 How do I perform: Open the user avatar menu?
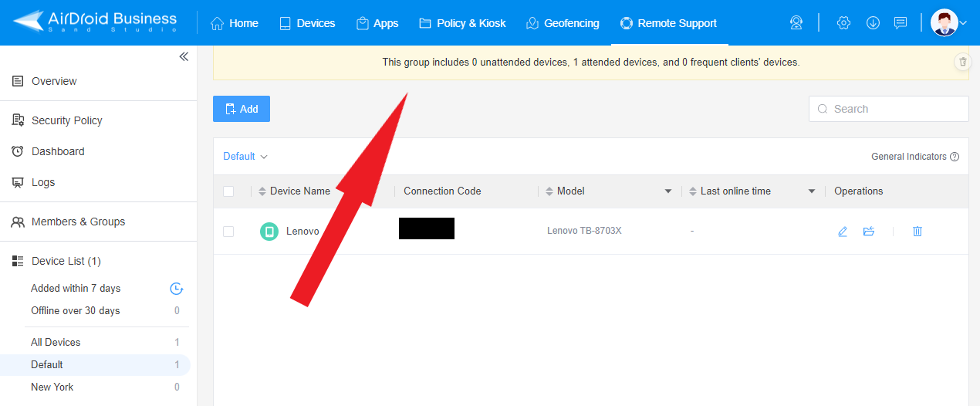(948, 23)
